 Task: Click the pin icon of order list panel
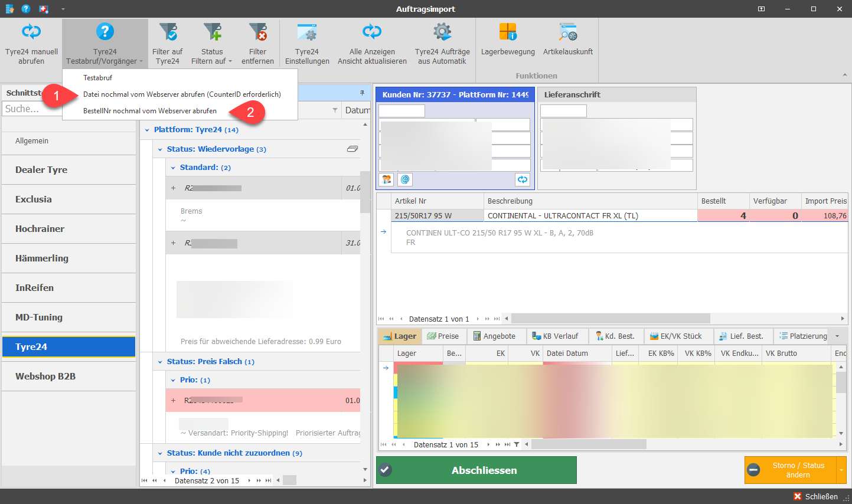pos(362,93)
